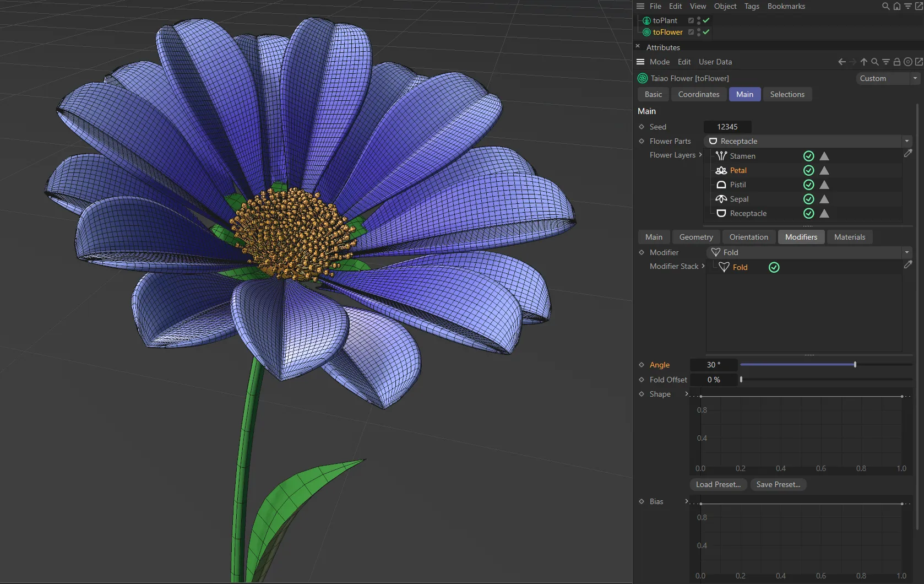Toggle the green checkmark next to toPlant

click(705, 20)
